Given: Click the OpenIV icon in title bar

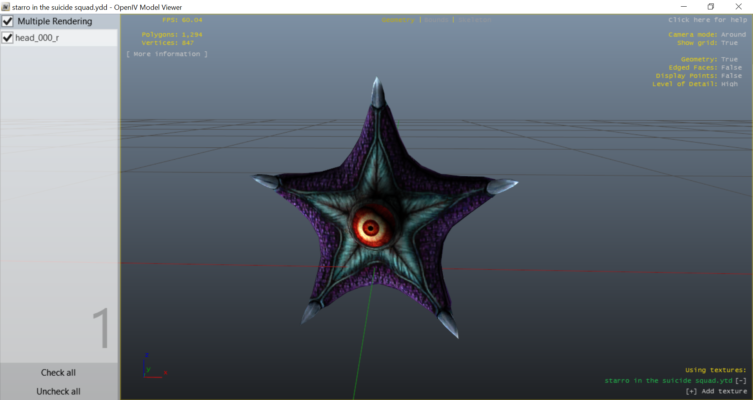Looking at the screenshot, I should [5, 6].
